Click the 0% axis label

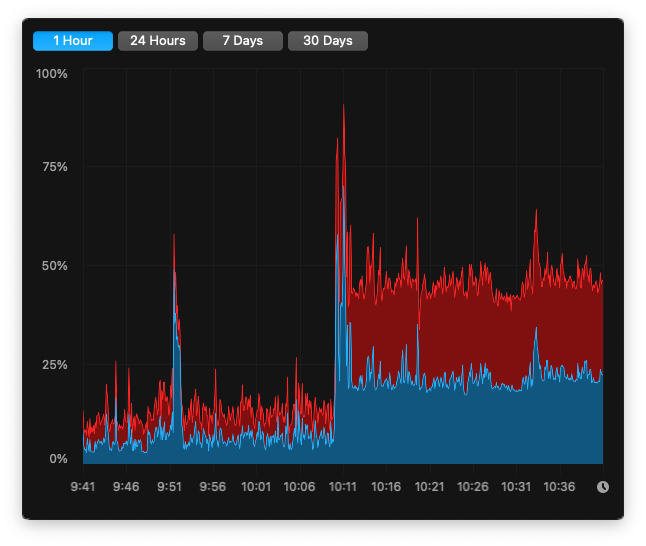58,459
